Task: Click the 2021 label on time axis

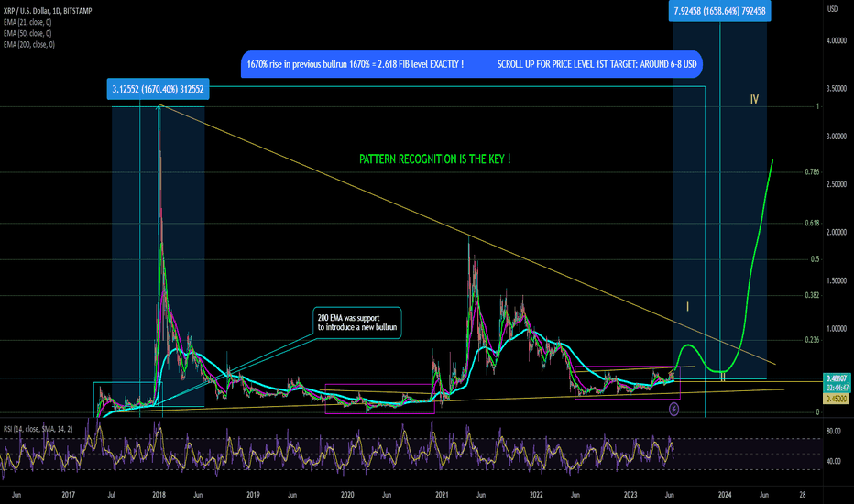Action: click(x=442, y=495)
